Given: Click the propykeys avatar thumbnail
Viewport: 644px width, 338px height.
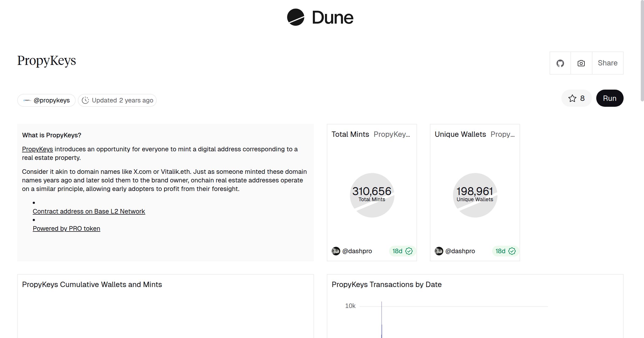Looking at the screenshot, I should 27,100.
